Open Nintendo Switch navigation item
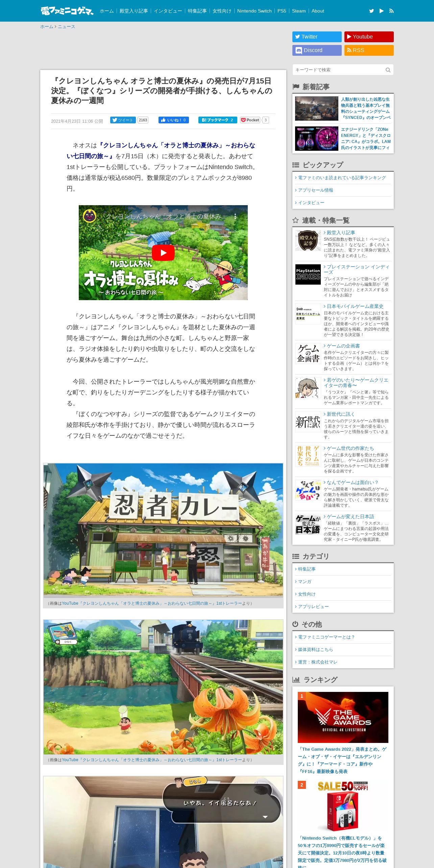 (254, 11)
